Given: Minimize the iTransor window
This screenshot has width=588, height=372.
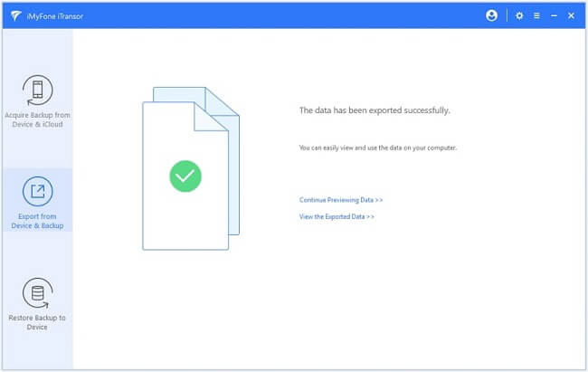Looking at the screenshot, I should [x=554, y=15].
